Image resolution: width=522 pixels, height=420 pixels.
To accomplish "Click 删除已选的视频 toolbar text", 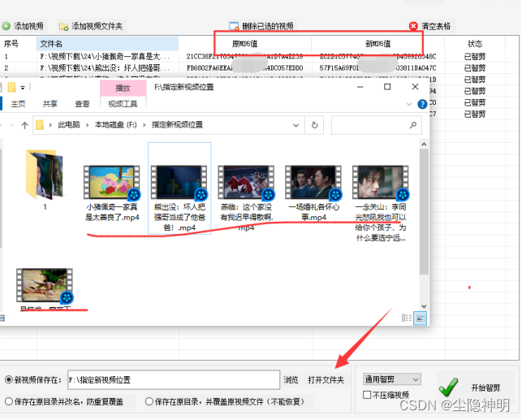I will (x=268, y=26).
